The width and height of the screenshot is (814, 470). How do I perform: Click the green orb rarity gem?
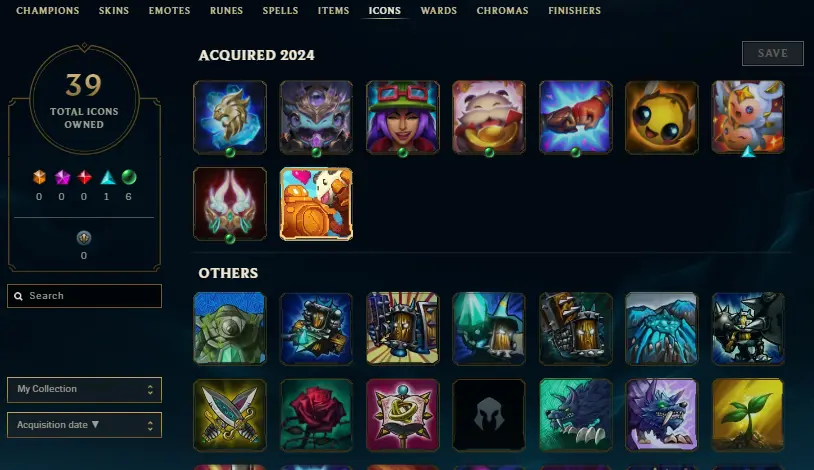tap(129, 178)
